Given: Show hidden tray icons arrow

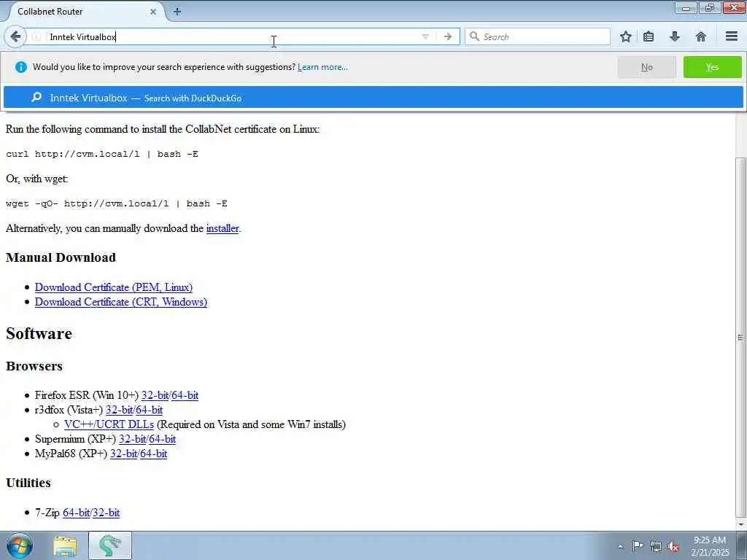Looking at the screenshot, I should 620,547.
